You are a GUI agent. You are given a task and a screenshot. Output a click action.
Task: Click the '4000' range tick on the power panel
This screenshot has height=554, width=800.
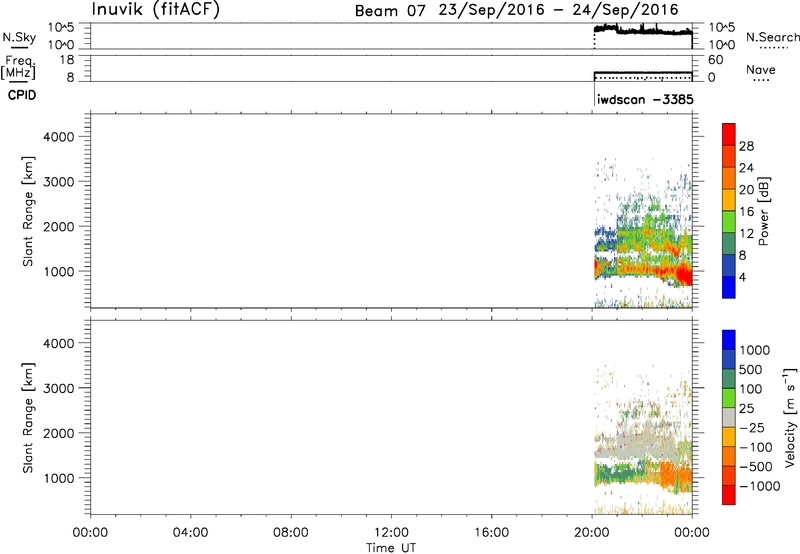pyautogui.click(x=59, y=137)
